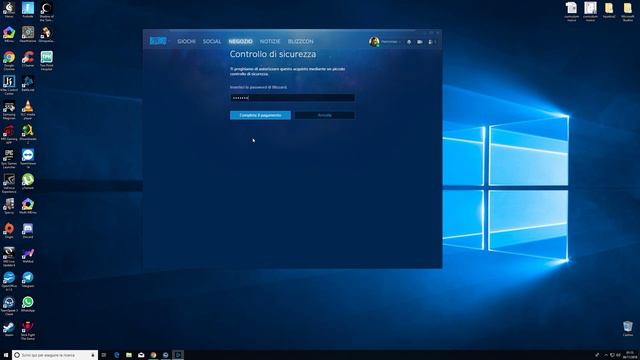Open File Explorer from the taskbar
640x360 pixels.
(x=129, y=355)
